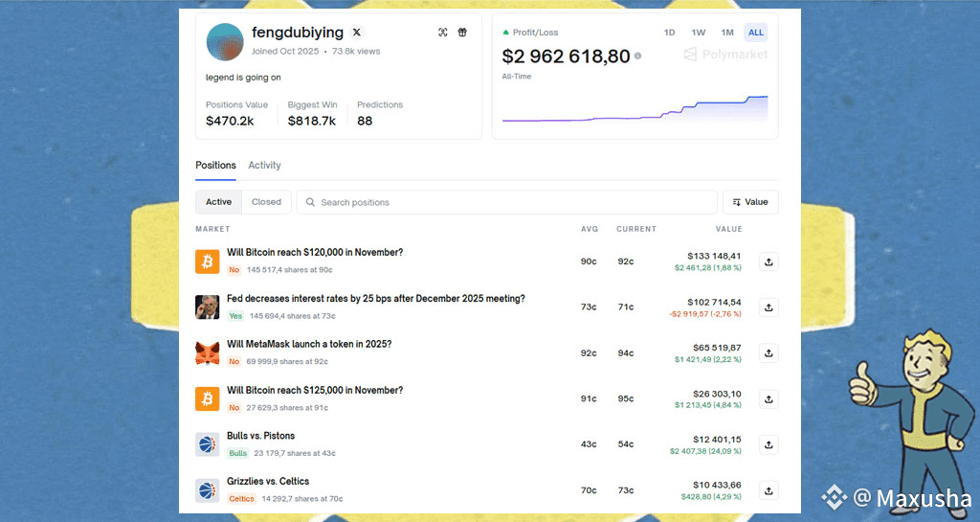Click the $102 714,54 value
The height and width of the screenshot is (522, 980).
point(714,302)
